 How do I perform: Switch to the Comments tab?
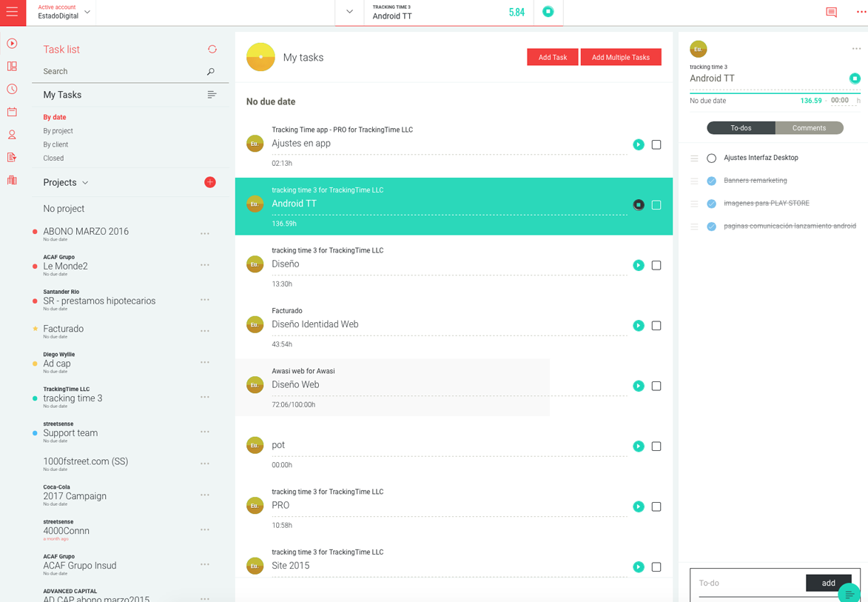809,127
